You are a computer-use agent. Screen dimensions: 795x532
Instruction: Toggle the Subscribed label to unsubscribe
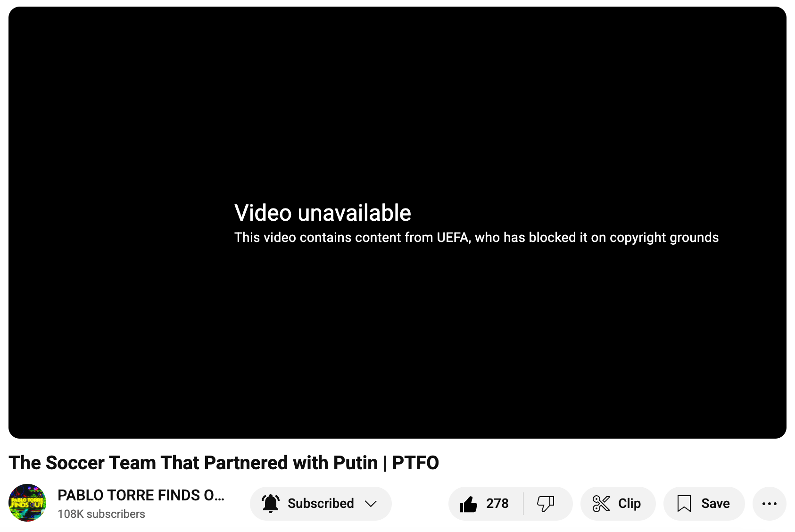(x=321, y=503)
